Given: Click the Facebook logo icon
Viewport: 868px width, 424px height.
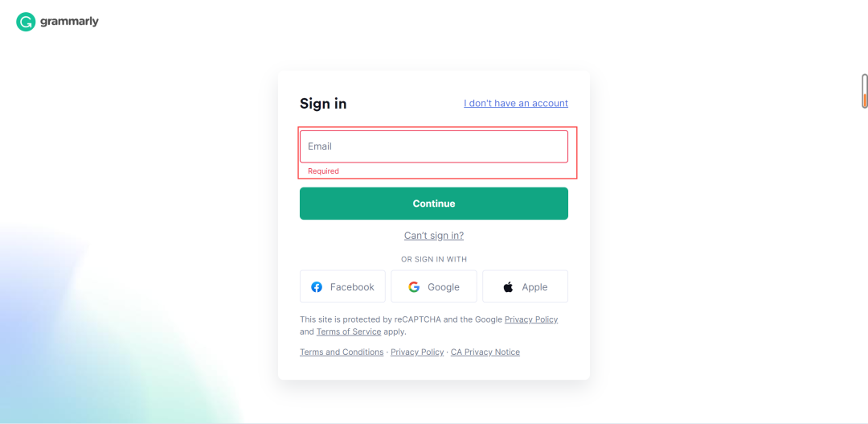Looking at the screenshot, I should [x=317, y=287].
